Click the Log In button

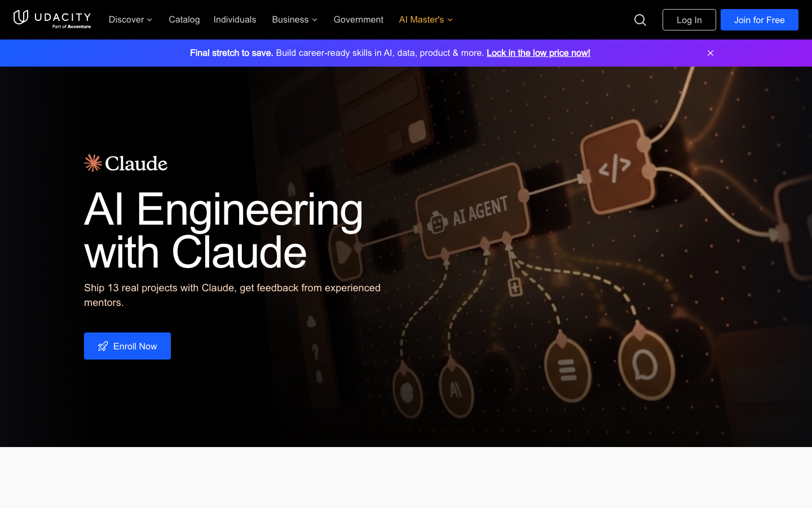(689, 20)
